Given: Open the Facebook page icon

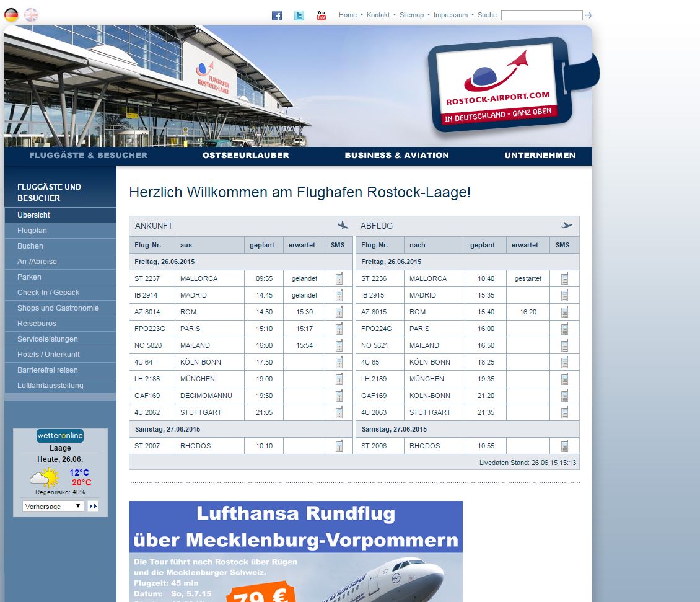Looking at the screenshot, I should 277,15.
